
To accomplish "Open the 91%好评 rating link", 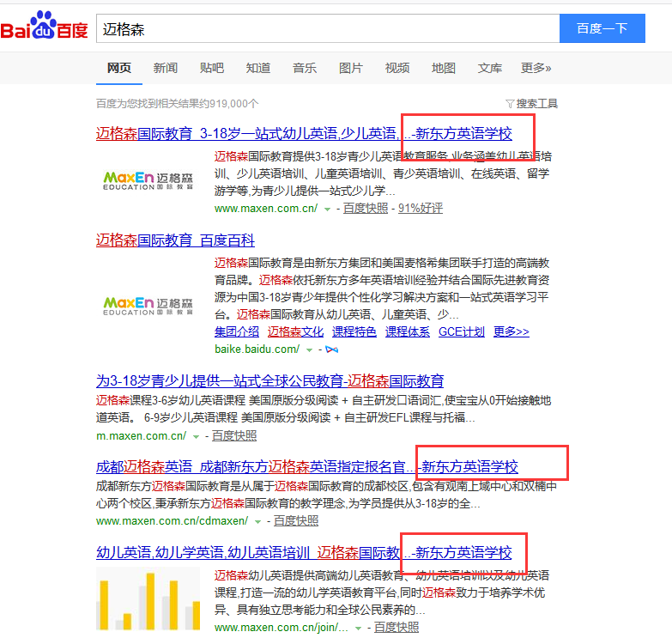I will coord(421,209).
